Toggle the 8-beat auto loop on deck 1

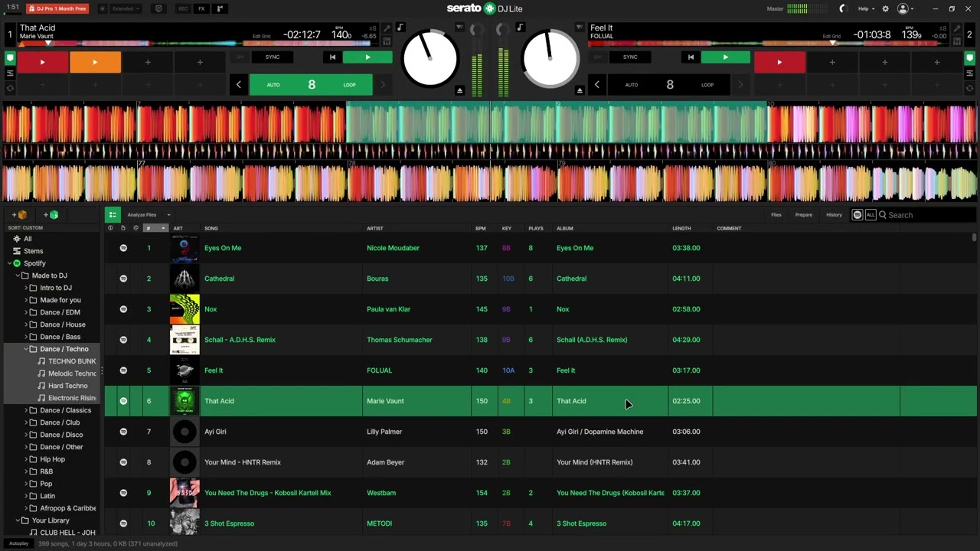point(312,85)
